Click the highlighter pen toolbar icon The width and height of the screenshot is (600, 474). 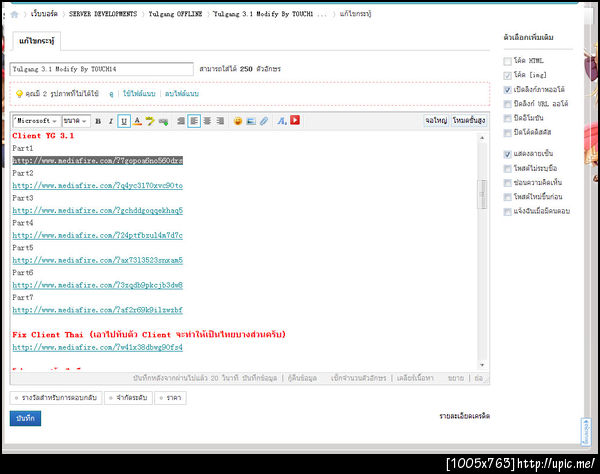[150, 121]
